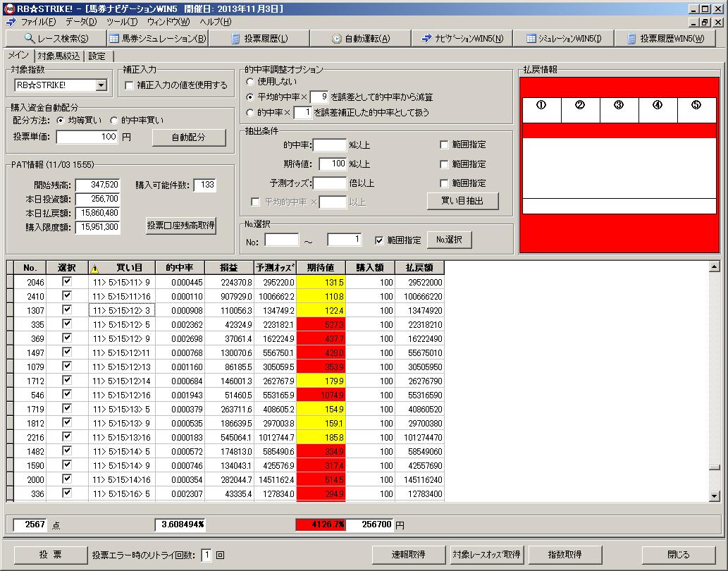Click payout cell 145116240
This screenshot has width=728, height=571.
pos(420,479)
